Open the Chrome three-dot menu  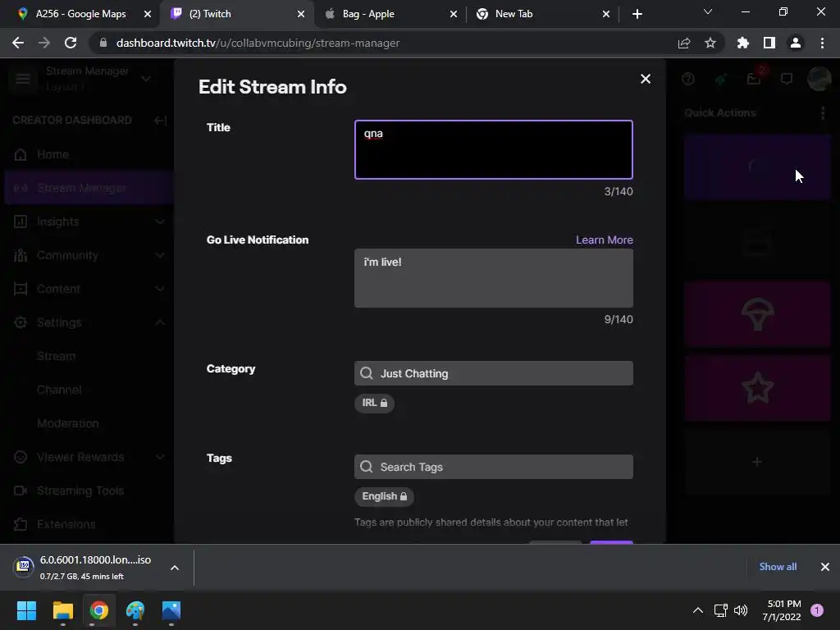click(822, 43)
